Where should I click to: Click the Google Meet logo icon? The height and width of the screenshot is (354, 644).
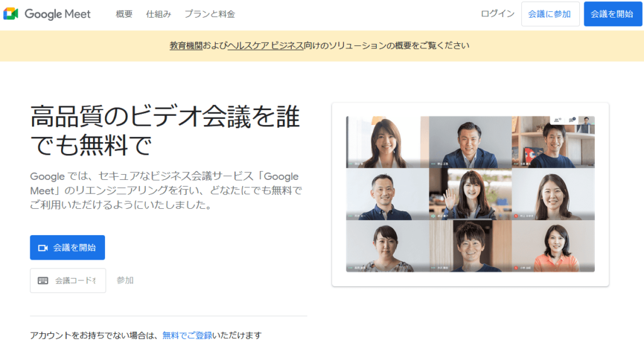point(11,14)
